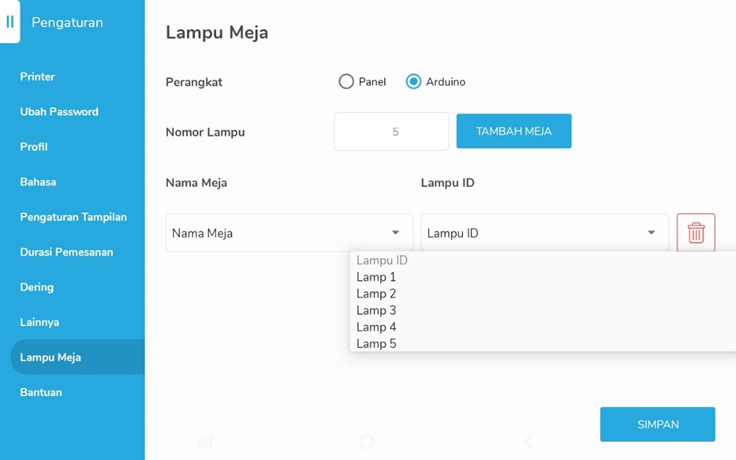The image size is (736, 460).
Task: Choose Lamp 3 from the list
Action: click(x=376, y=310)
